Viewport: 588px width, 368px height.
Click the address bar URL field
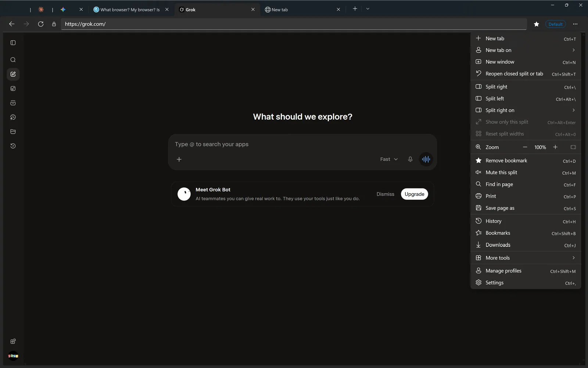(x=294, y=24)
